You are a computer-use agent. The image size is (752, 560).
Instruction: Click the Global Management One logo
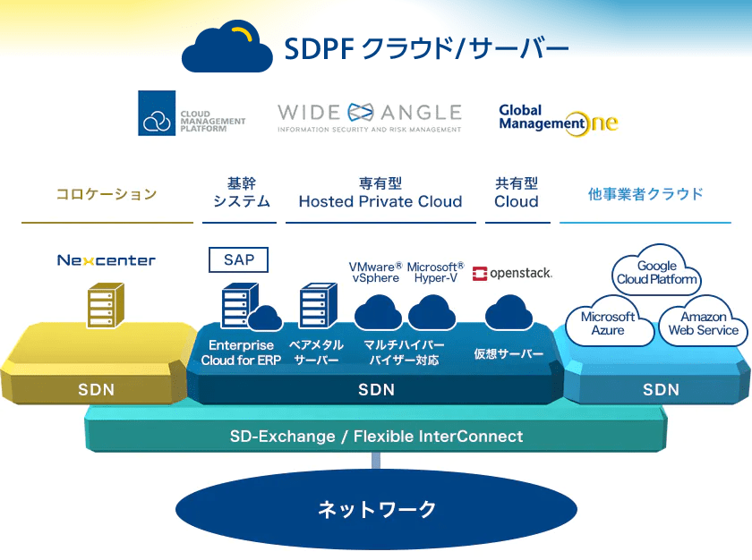click(x=559, y=120)
